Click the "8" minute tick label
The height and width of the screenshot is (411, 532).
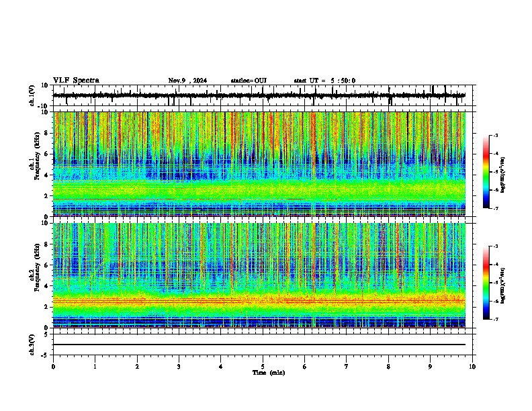coord(388,367)
